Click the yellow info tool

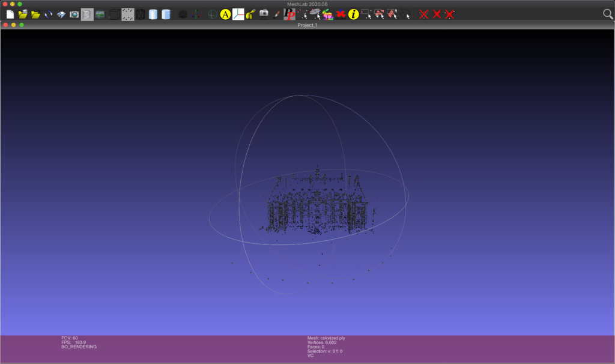pyautogui.click(x=353, y=14)
